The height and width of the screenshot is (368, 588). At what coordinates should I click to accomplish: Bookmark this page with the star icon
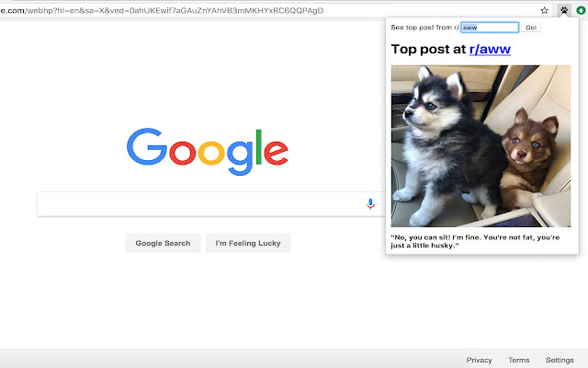coord(545,10)
